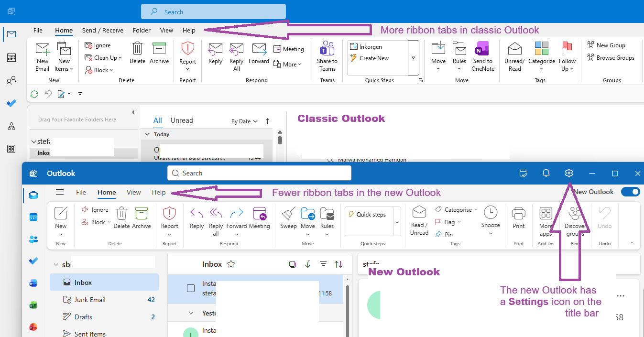Click Delete in classic Outlook ribbon
The image size is (644, 337).
(x=137, y=53)
